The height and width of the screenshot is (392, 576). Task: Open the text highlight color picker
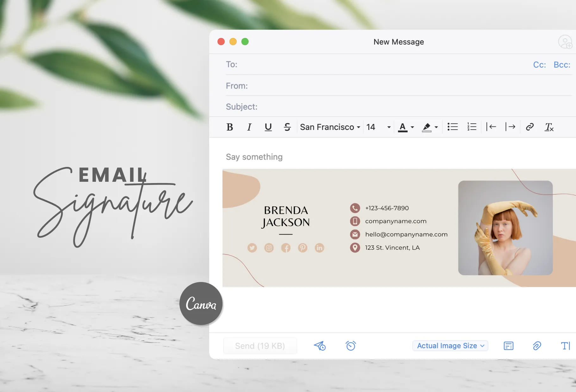point(429,127)
